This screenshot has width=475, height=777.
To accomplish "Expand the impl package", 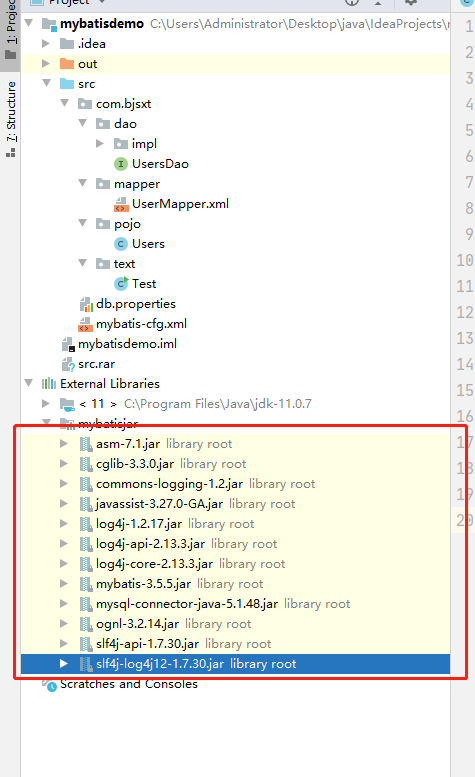I will pyautogui.click(x=100, y=144).
